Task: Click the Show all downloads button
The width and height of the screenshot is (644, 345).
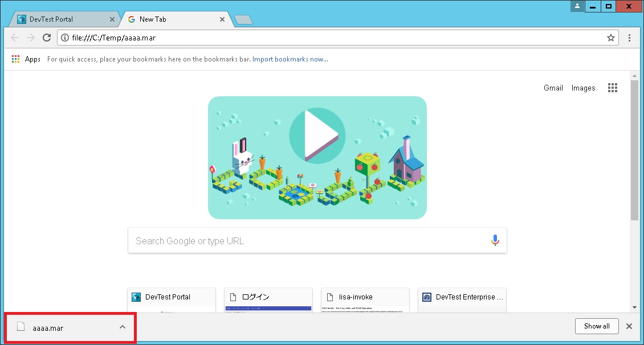Action: point(596,326)
